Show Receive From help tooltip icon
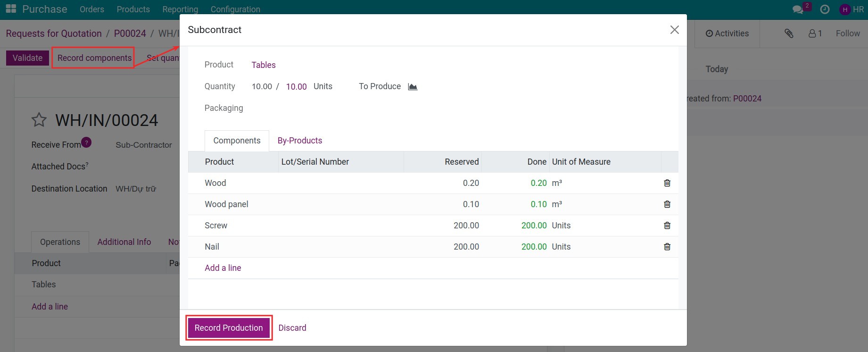 point(86,142)
